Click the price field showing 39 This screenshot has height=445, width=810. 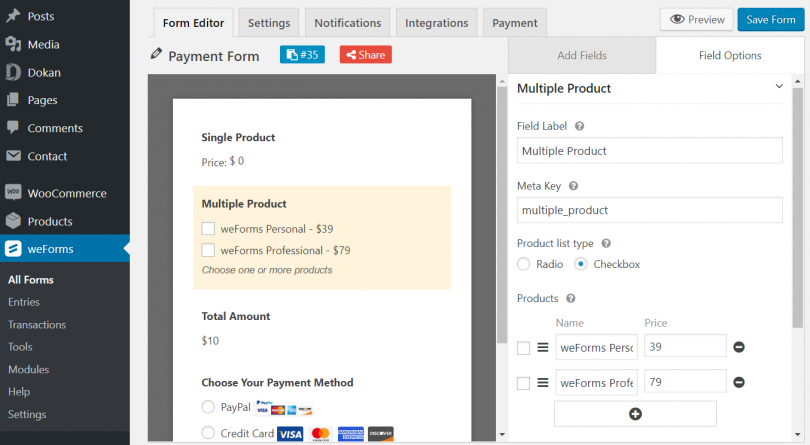686,346
